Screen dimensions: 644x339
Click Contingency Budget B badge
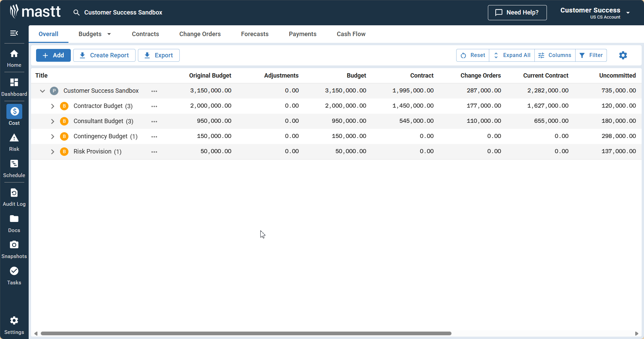click(x=64, y=136)
